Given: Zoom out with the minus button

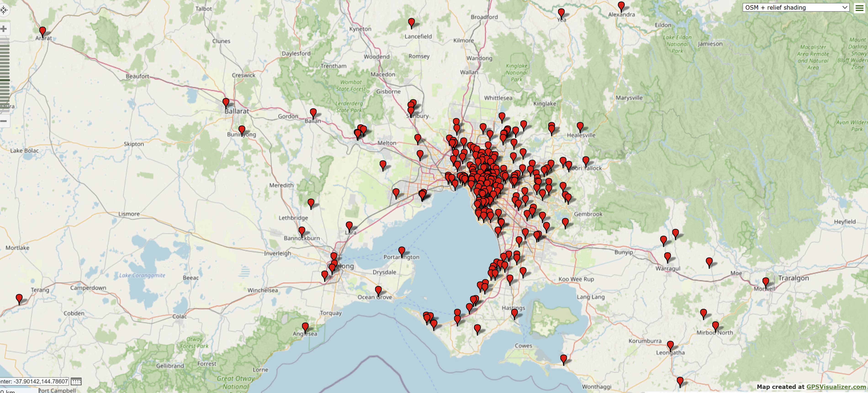Looking at the screenshot, I should click(x=4, y=121).
